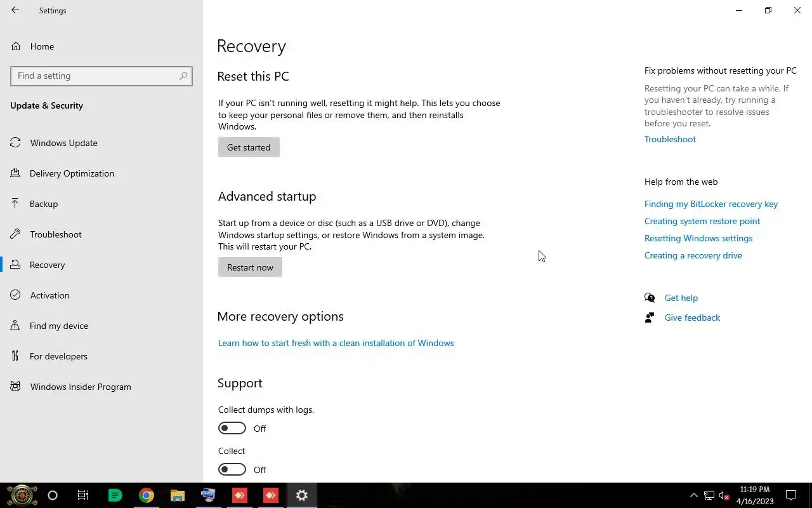Screen dimensions: 812x508
Task: Click the Restart now button
Action: (250, 267)
